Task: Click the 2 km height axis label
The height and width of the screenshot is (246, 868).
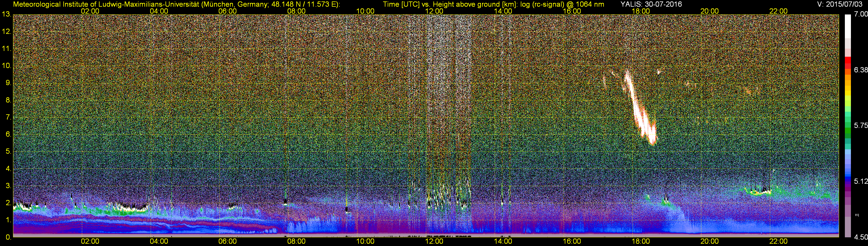Action: tap(8, 203)
